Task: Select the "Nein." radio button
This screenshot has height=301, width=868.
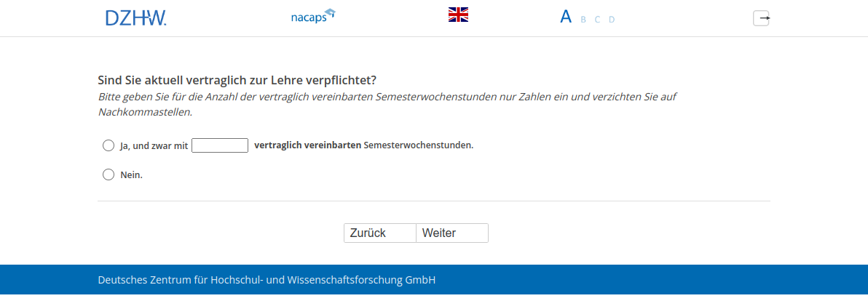Action: 108,174
